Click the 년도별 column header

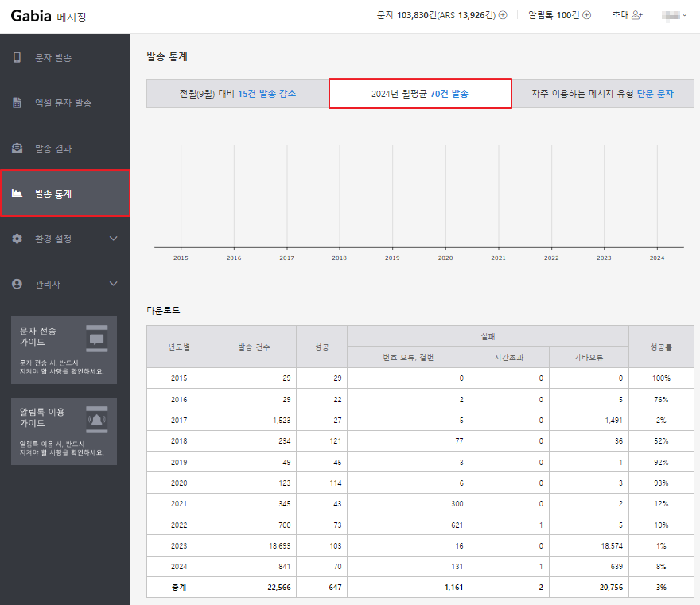coord(179,347)
